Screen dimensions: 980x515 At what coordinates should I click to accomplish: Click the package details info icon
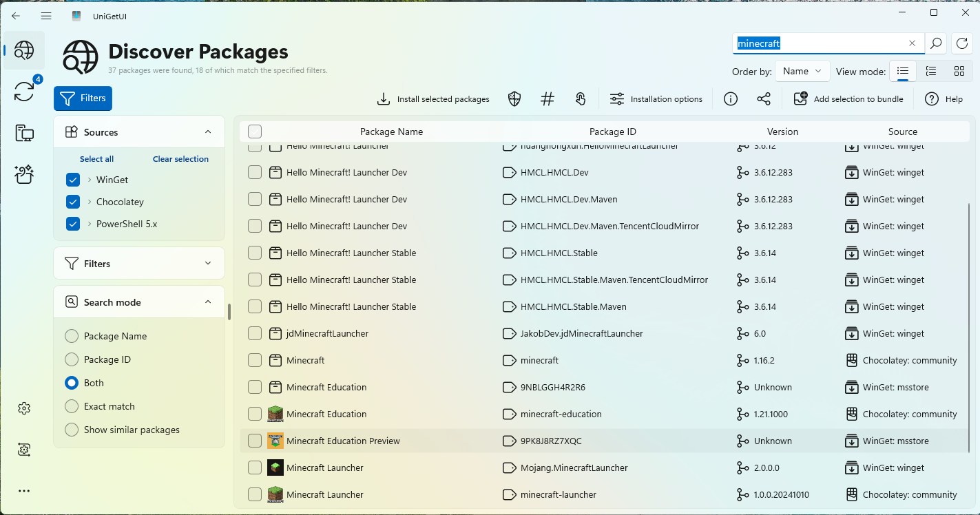coord(731,99)
